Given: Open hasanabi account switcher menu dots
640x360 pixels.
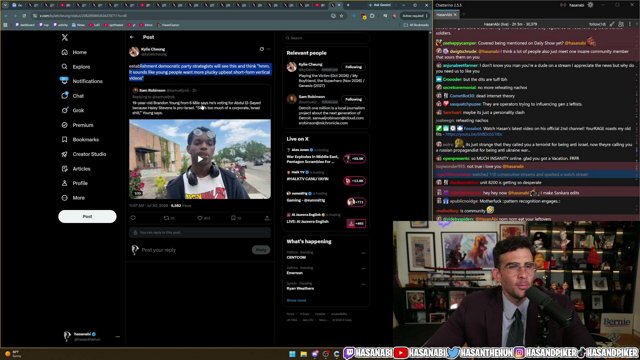Looking at the screenshot, I should coord(118,337).
